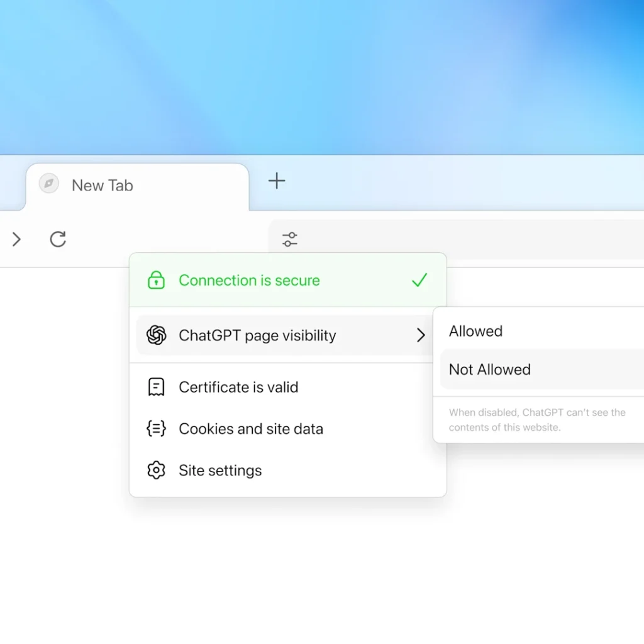The width and height of the screenshot is (644, 644).
Task: Click the green secure checkmark
Action: tap(419, 280)
